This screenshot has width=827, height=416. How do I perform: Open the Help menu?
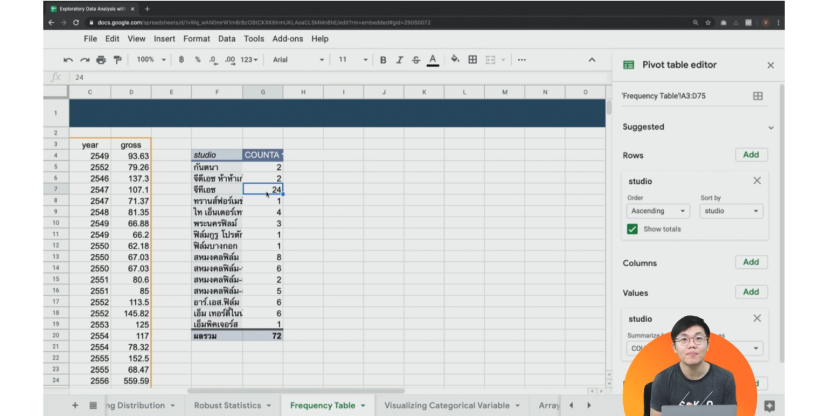(x=320, y=39)
